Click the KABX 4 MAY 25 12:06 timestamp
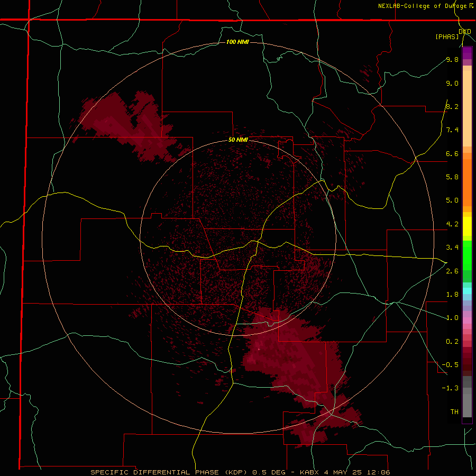 [x=345, y=472]
